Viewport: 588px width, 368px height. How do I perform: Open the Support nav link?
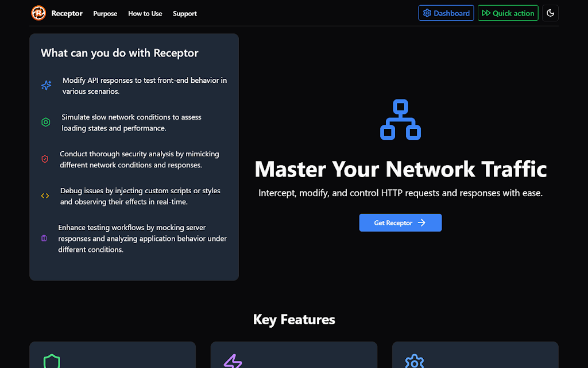pyautogui.click(x=184, y=14)
